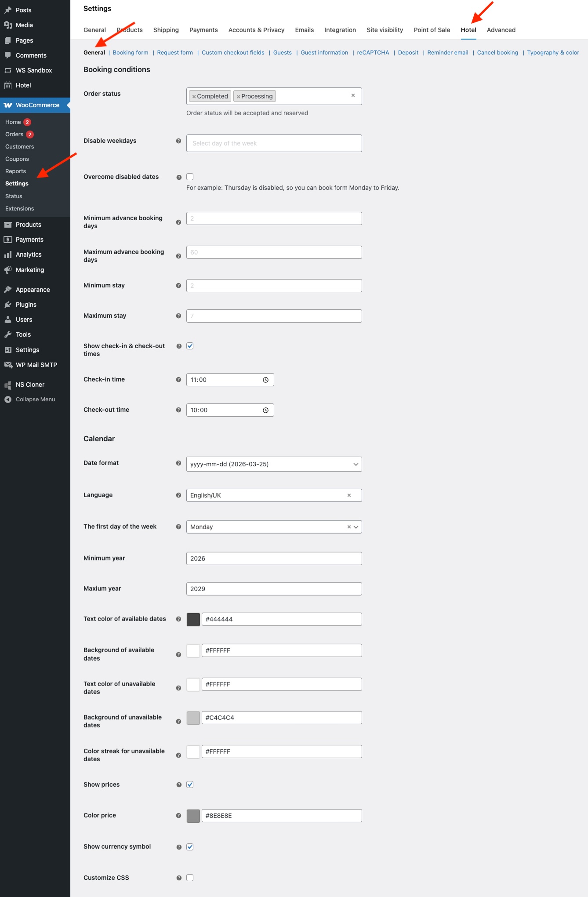Remove the Completed order status tag
The width and height of the screenshot is (588, 897).
pos(194,97)
